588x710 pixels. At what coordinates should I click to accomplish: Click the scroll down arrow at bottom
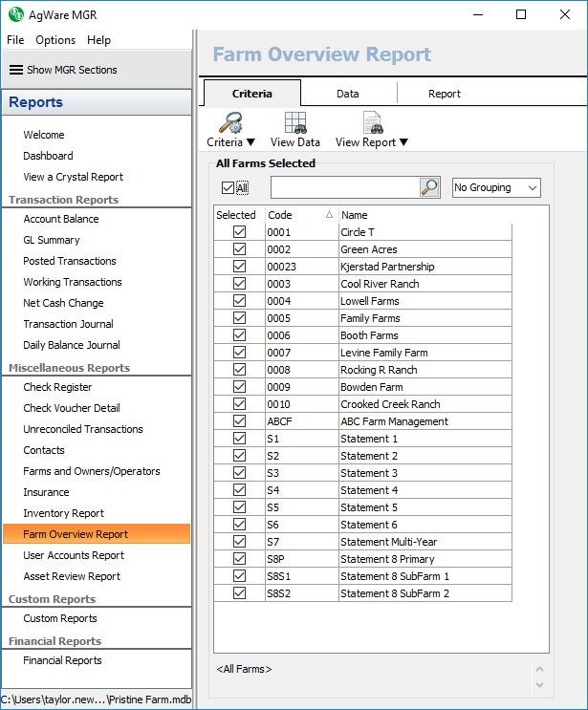540,684
